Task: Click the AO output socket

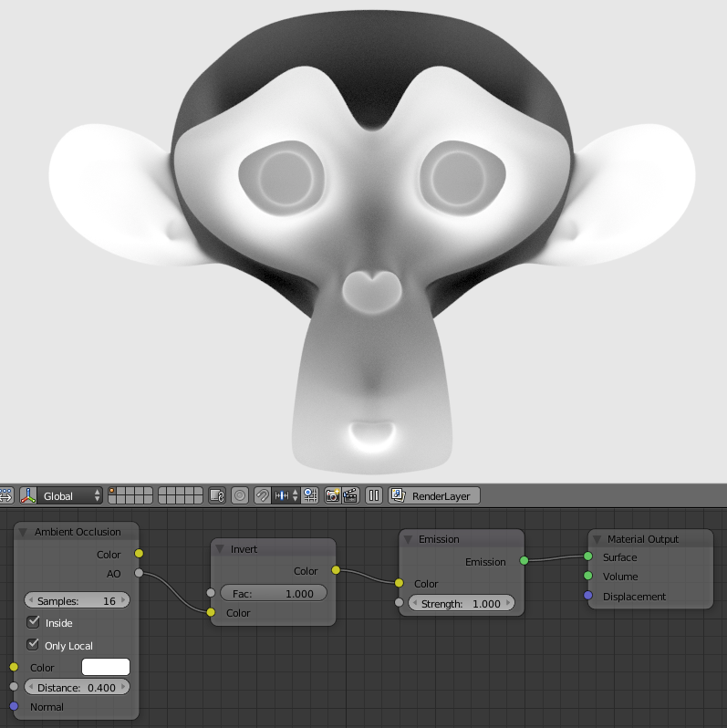Action: pos(139,573)
